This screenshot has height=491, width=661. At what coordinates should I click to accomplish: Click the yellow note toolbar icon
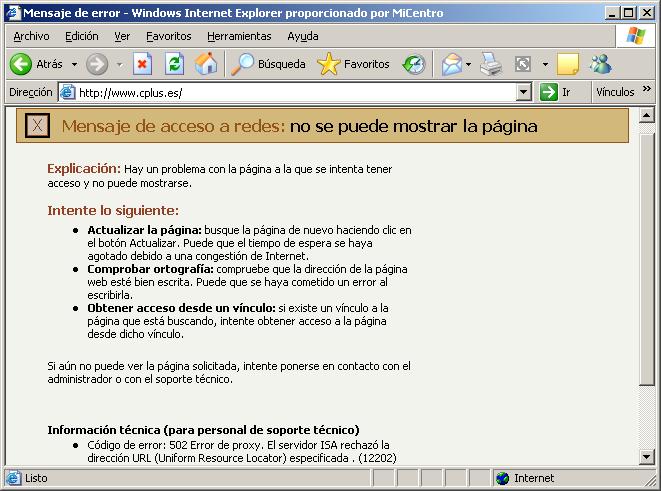pyautogui.click(x=568, y=64)
